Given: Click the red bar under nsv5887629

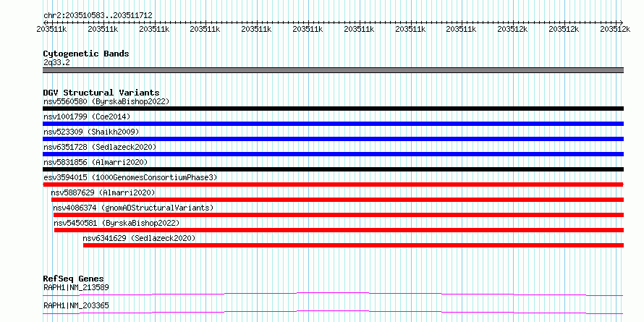Looking at the screenshot, I should [x=338, y=200].
